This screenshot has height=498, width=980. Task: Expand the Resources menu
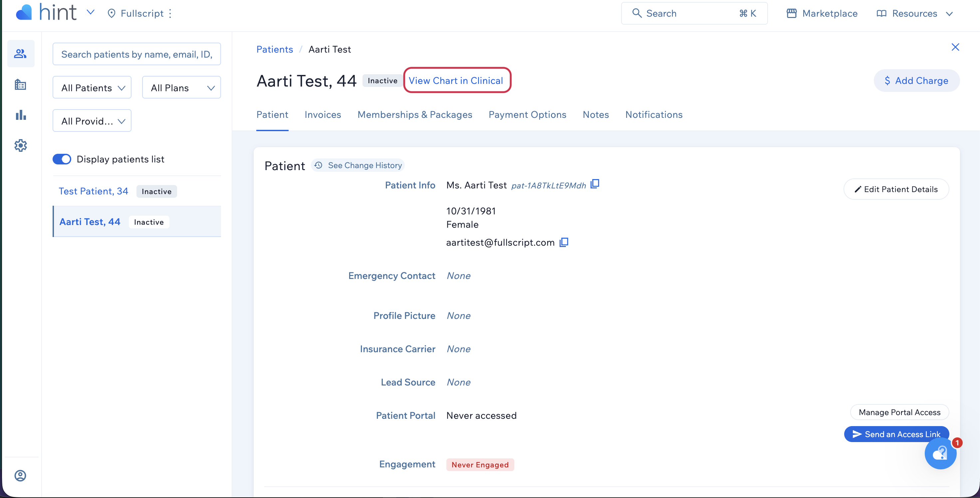(915, 14)
